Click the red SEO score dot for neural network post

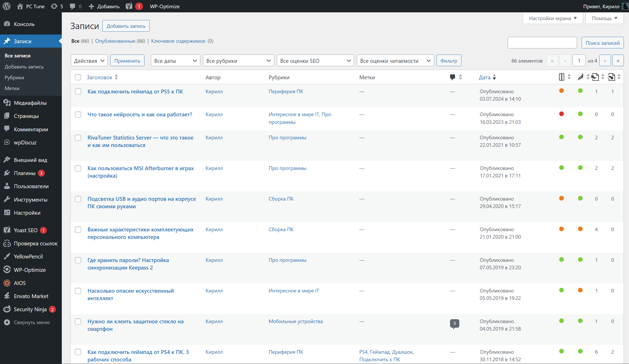click(562, 114)
